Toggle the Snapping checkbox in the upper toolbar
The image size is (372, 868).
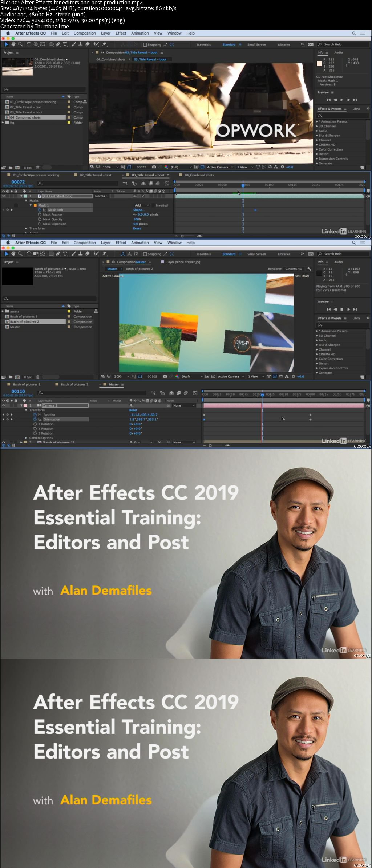[x=145, y=45]
